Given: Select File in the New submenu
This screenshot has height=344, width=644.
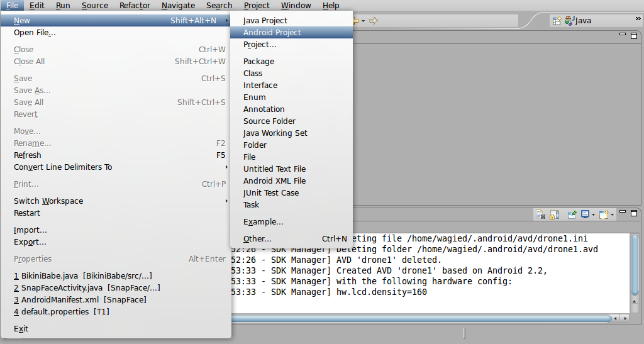Looking at the screenshot, I should point(292,157).
